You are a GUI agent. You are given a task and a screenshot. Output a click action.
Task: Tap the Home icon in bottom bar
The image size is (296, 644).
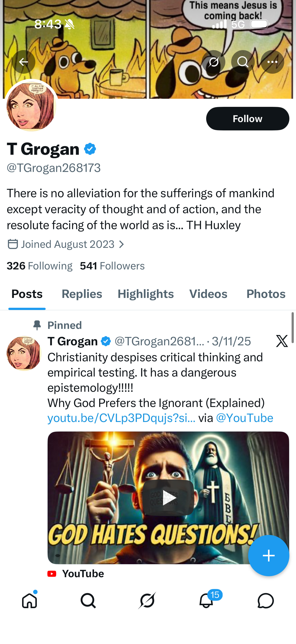tap(29, 601)
